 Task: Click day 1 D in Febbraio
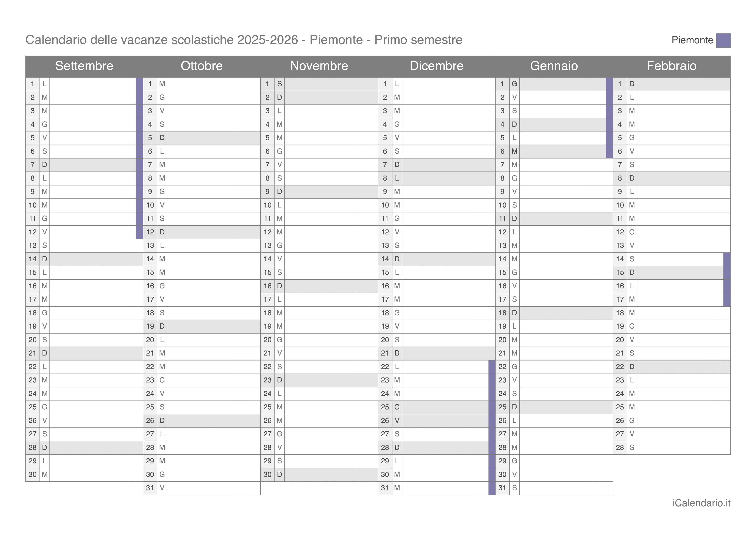(671, 84)
